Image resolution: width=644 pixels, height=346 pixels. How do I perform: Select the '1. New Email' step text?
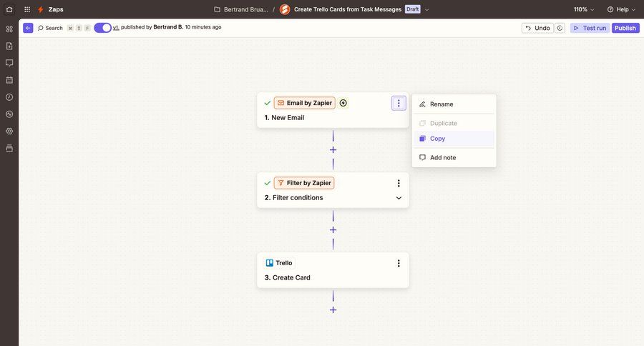[x=284, y=118]
